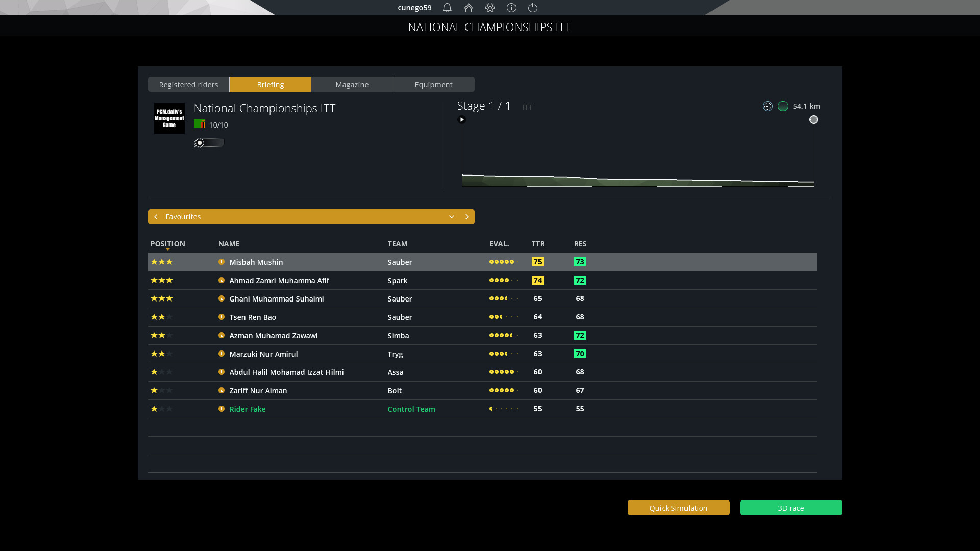Click the flat terrain green icon

(x=783, y=106)
